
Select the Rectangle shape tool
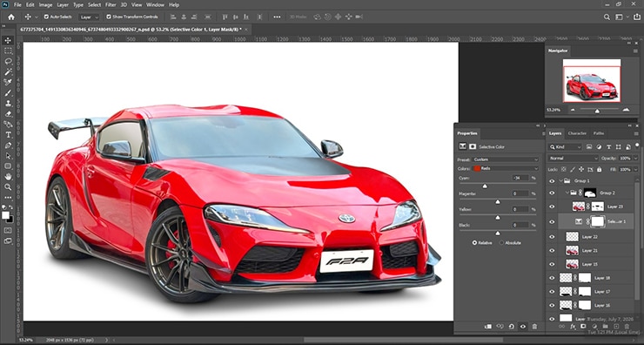click(x=8, y=166)
